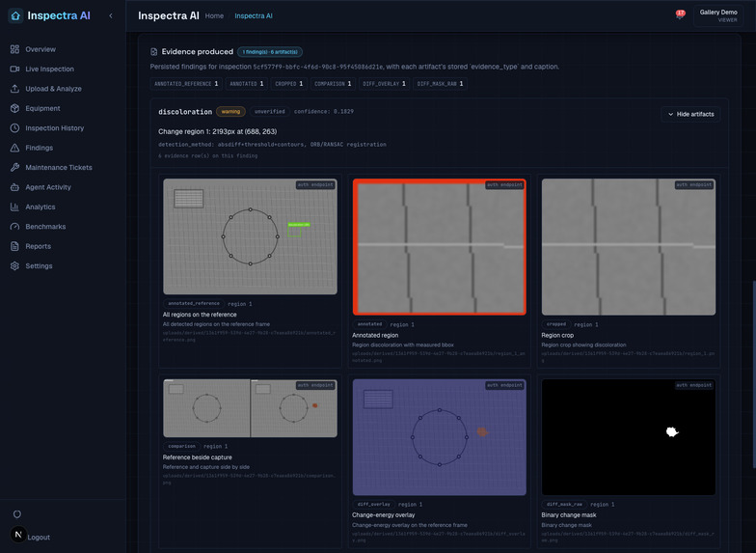
Task: Click the Reports document icon
Action: pos(15,246)
